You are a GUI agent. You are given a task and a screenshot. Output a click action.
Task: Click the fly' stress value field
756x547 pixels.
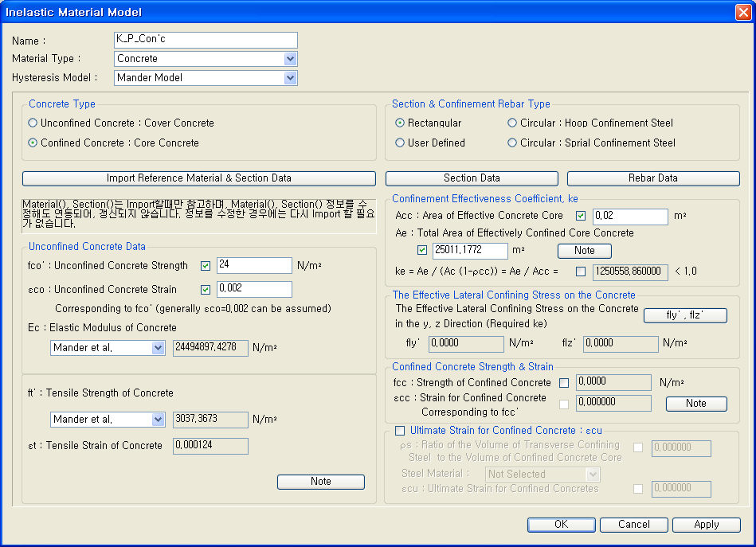pyautogui.click(x=466, y=344)
